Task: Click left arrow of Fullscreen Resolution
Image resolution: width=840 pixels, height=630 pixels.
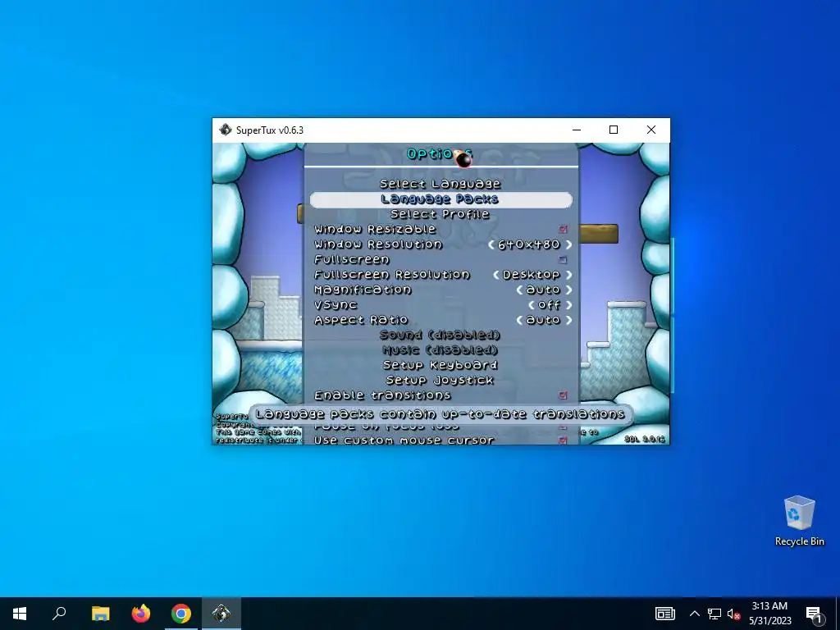Action: point(496,275)
